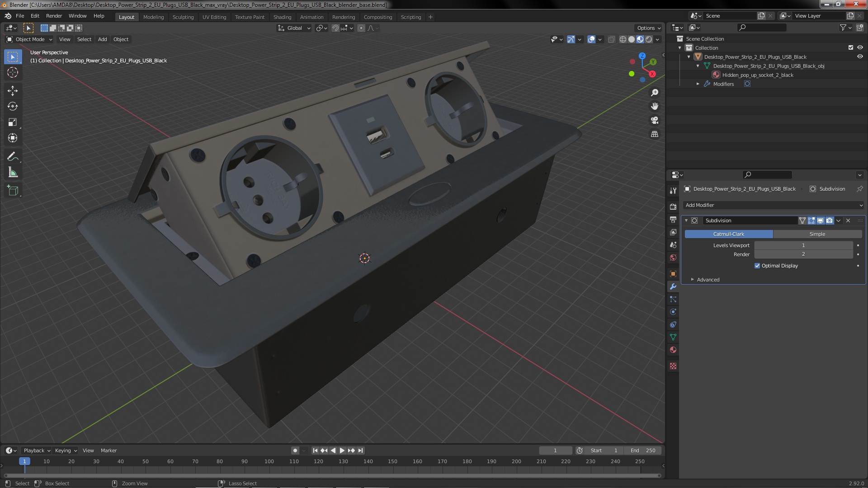This screenshot has width=868, height=488.
Task: Open the Object Mode dropdown
Action: tap(29, 39)
